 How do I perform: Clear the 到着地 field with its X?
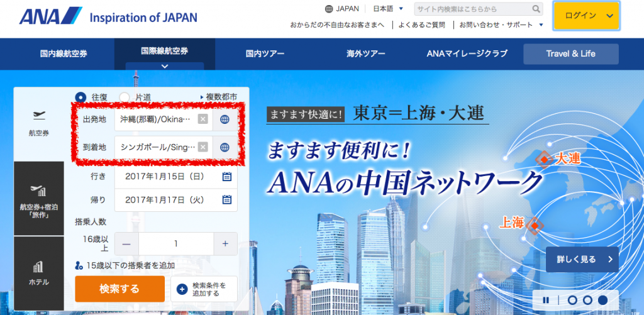pos(203,147)
